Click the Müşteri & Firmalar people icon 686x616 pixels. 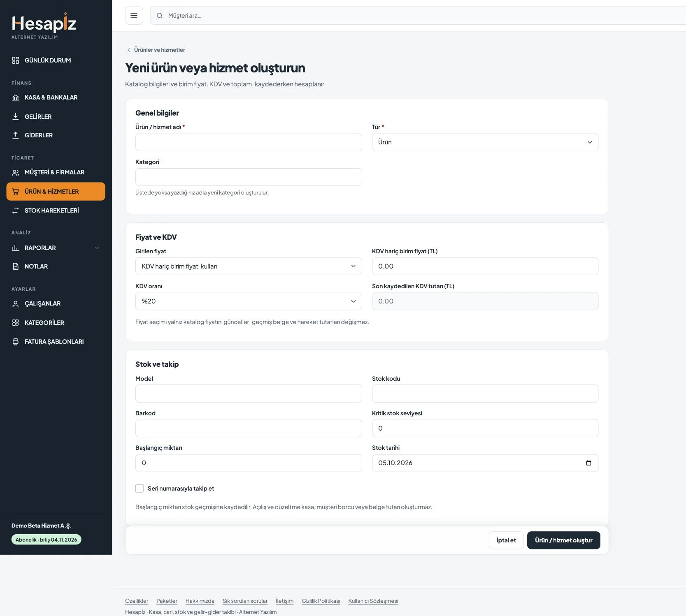(16, 172)
